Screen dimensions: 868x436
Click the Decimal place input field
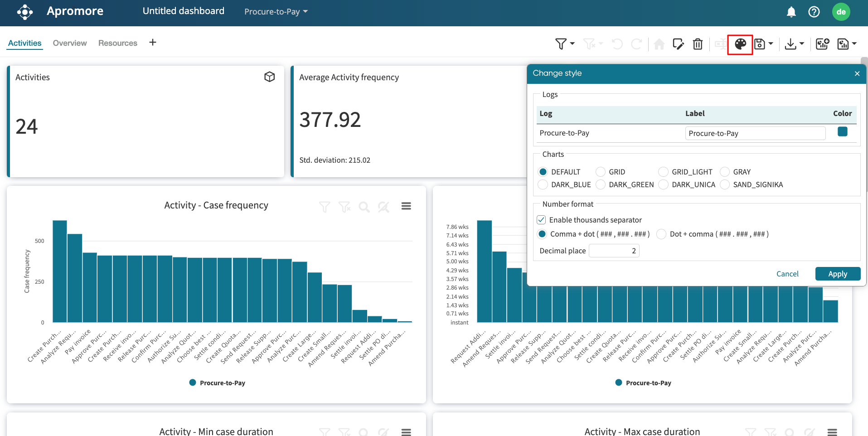pos(614,251)
